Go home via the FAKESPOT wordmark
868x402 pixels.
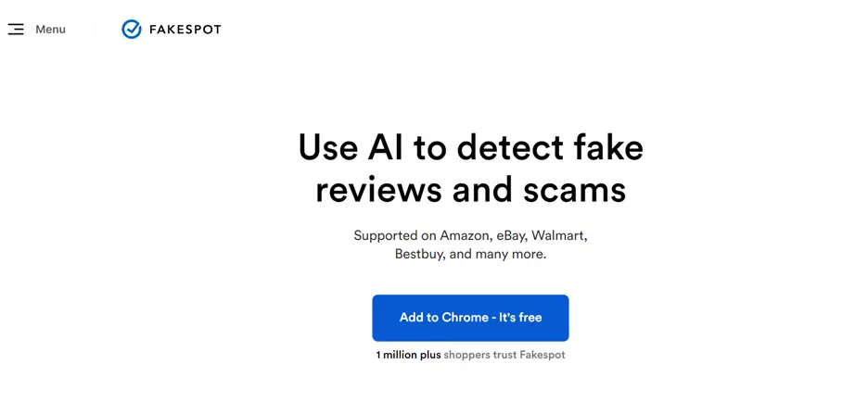[185, 30]
